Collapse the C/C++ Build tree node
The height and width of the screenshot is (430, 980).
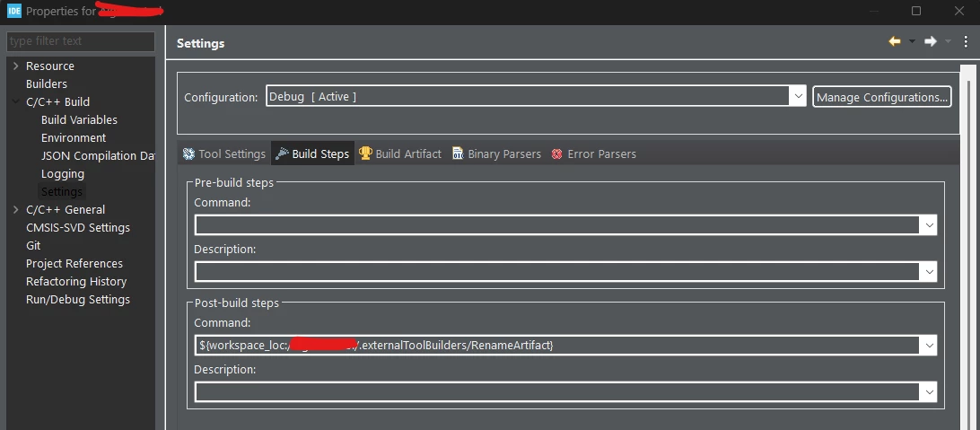point(15,101)
